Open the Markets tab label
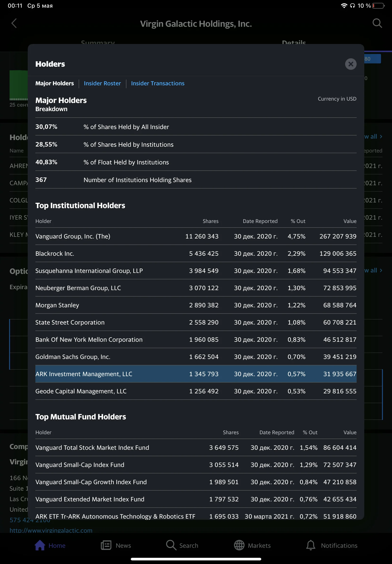The width and height of the screenshot is (392, 564). tap(259, 546)
